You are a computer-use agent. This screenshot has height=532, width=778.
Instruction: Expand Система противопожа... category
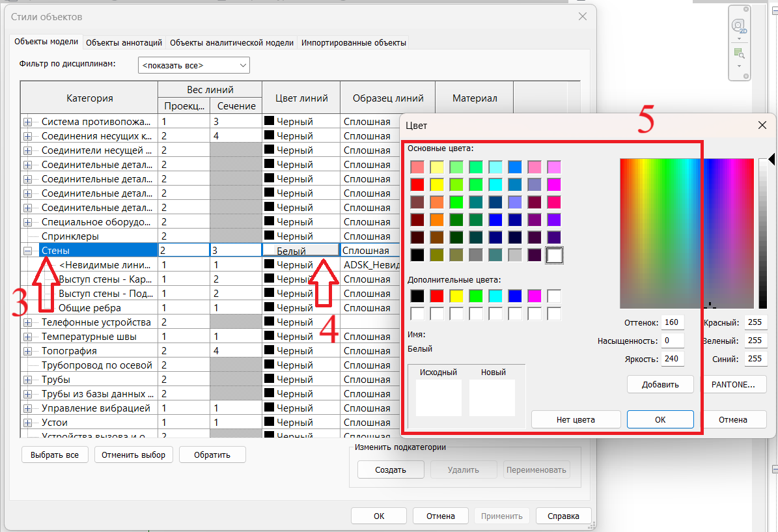point(28,122)
